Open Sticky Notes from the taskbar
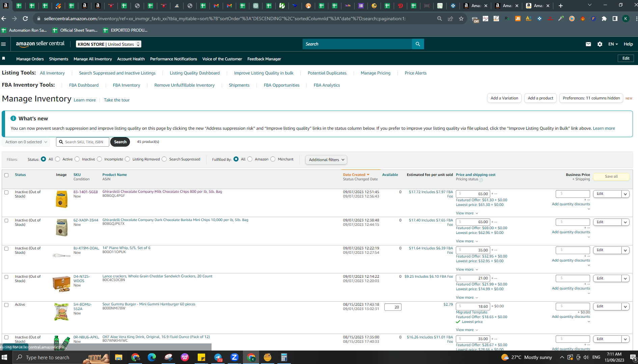Image resolution: width=638 pixels, height=364 pixels. 201,357
